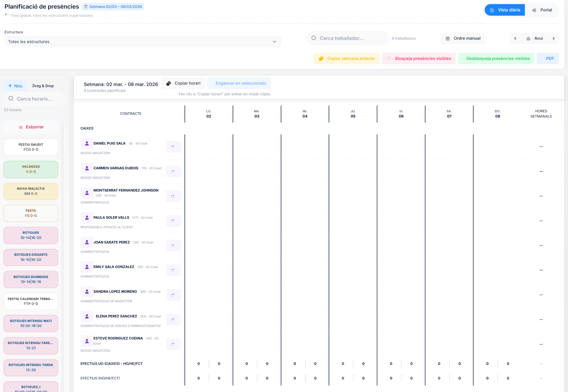Screen dimensions: 568x392
Task: Click the Cerca treballador search field
Action: pyautogui.click(x=348, y=38)
